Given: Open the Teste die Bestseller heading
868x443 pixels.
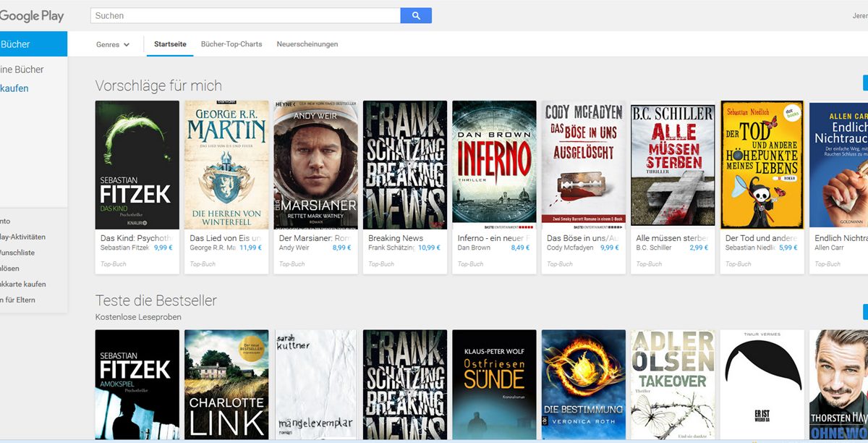Looking at the screenshot, I should pyautogui.click(x=156, y=300).
